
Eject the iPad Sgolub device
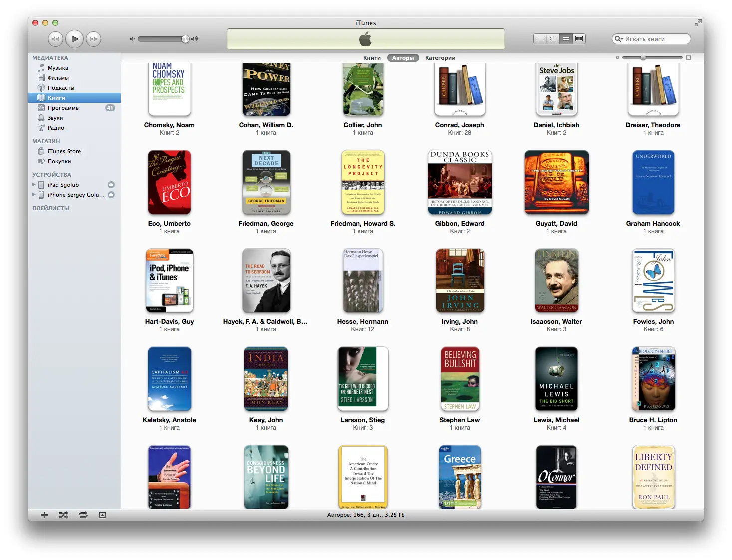111,185
